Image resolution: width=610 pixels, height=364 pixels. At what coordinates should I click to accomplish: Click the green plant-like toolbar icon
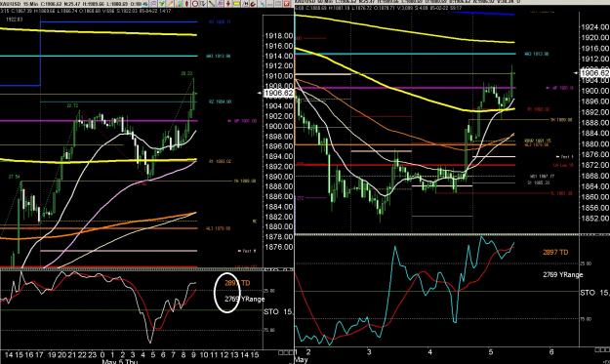[x=162, y=4]
